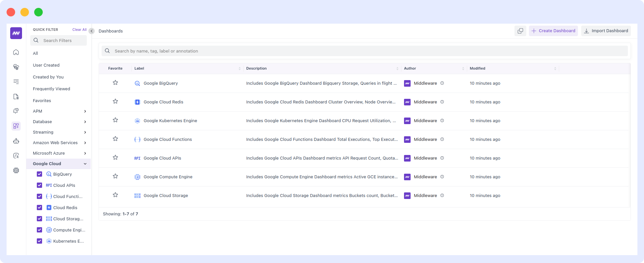Click info icon in Google Cloud Redis row
This screenshot has height=263, width=644.
(x=442, y=102)
